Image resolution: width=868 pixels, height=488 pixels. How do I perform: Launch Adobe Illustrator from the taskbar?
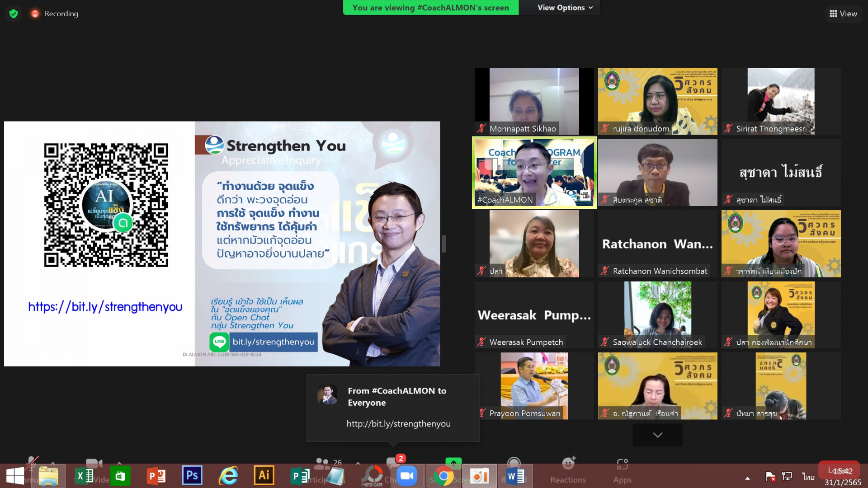tap(264, 475)
